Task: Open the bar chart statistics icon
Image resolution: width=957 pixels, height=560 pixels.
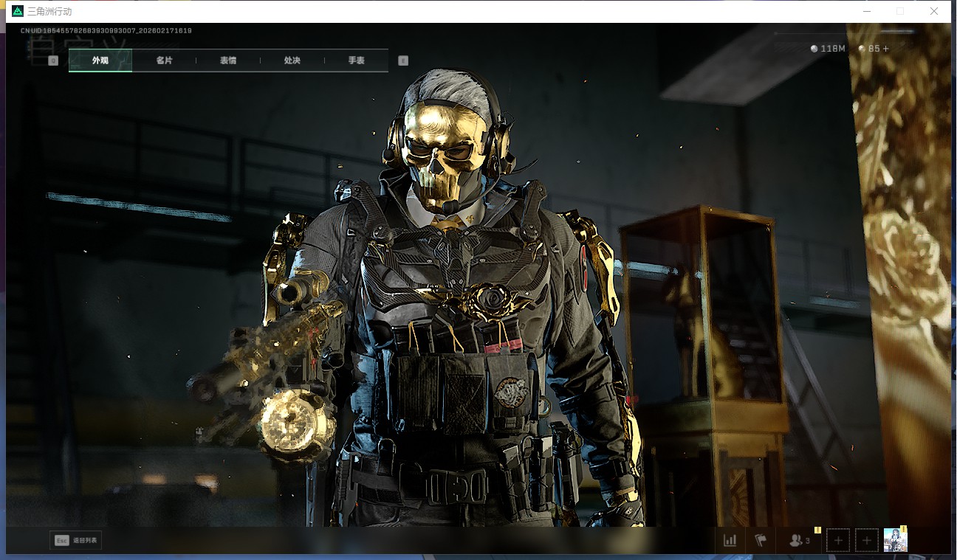Action: (x=730, y=540)
